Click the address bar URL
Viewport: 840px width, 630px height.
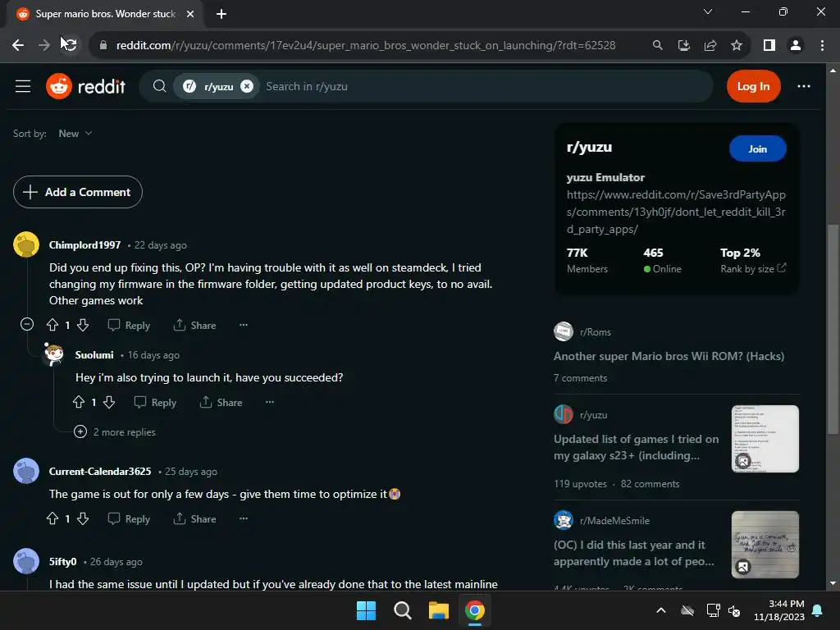pos(365,45)
